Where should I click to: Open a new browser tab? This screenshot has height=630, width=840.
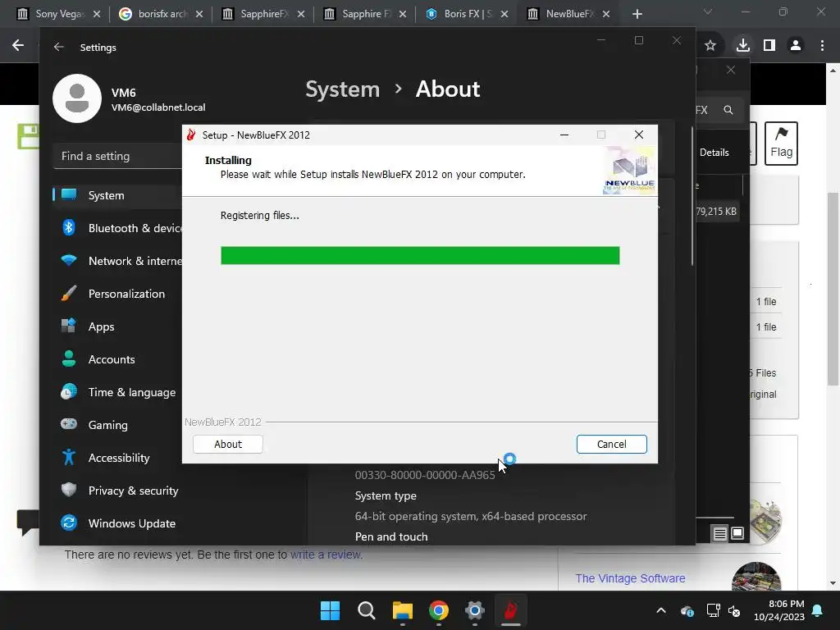tap(637, 14)
